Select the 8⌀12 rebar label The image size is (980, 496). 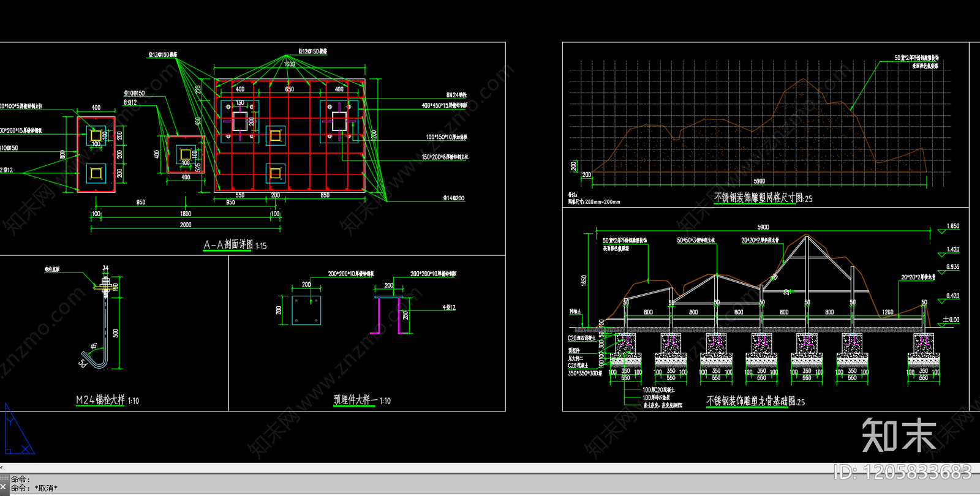click(130, 102)
